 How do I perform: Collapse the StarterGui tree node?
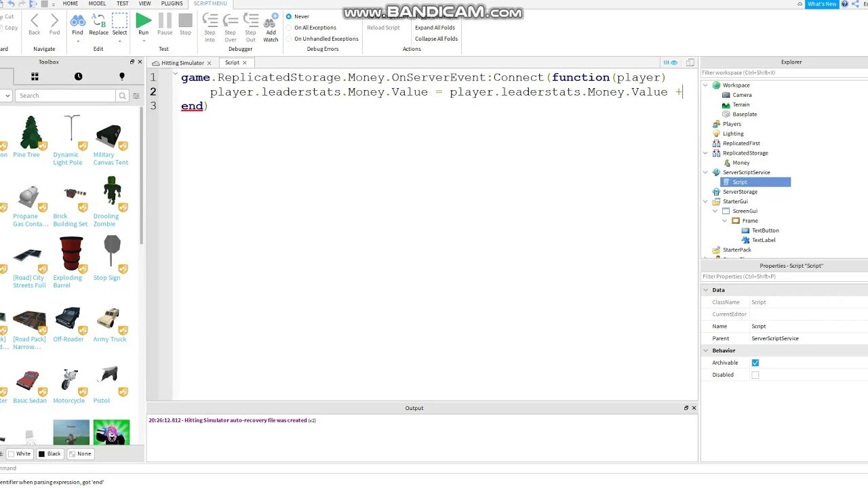705,201
